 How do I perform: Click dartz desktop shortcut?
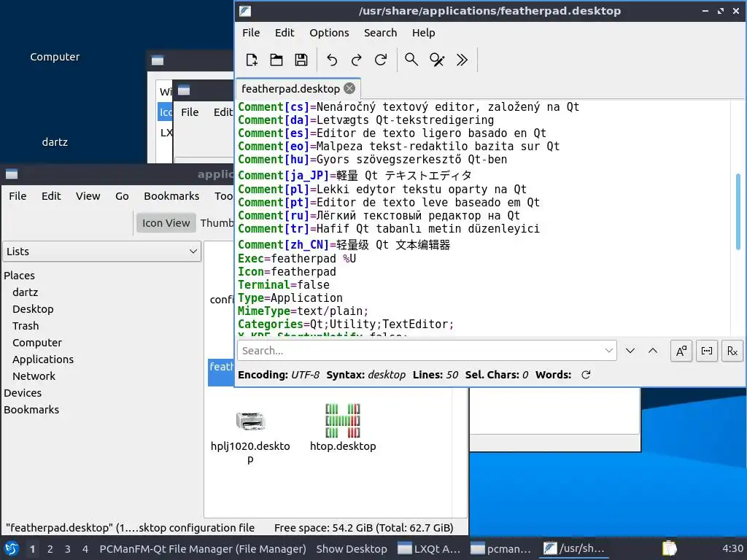[55, 142]
